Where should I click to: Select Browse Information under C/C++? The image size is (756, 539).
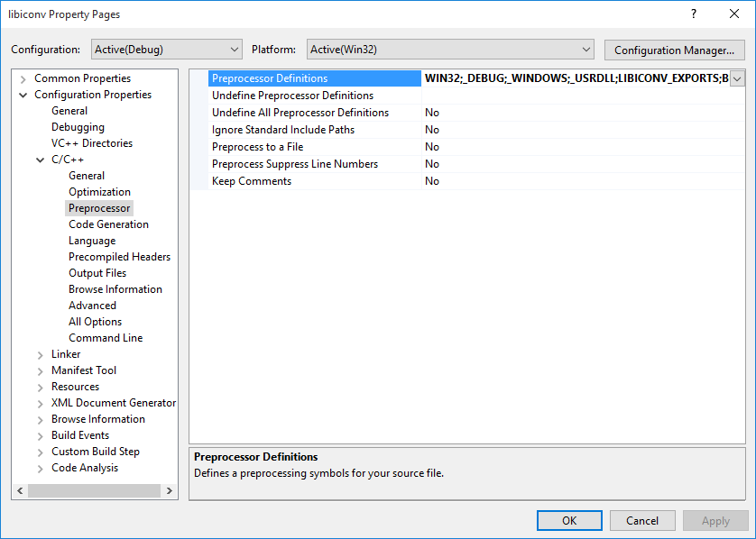115,289
